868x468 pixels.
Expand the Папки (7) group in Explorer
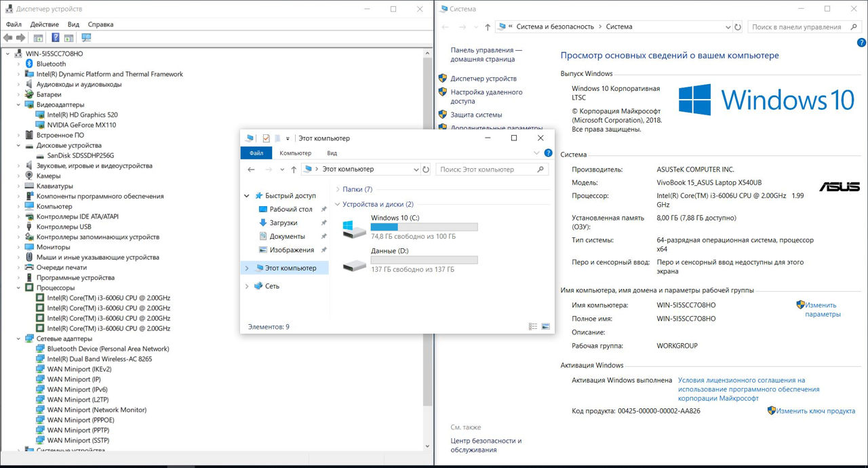(338, 189)
